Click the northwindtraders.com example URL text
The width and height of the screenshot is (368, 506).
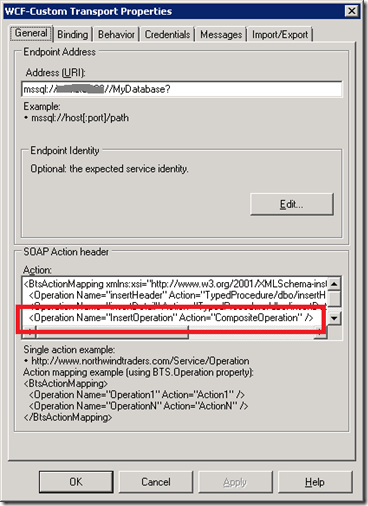click(x=140, y=361)
